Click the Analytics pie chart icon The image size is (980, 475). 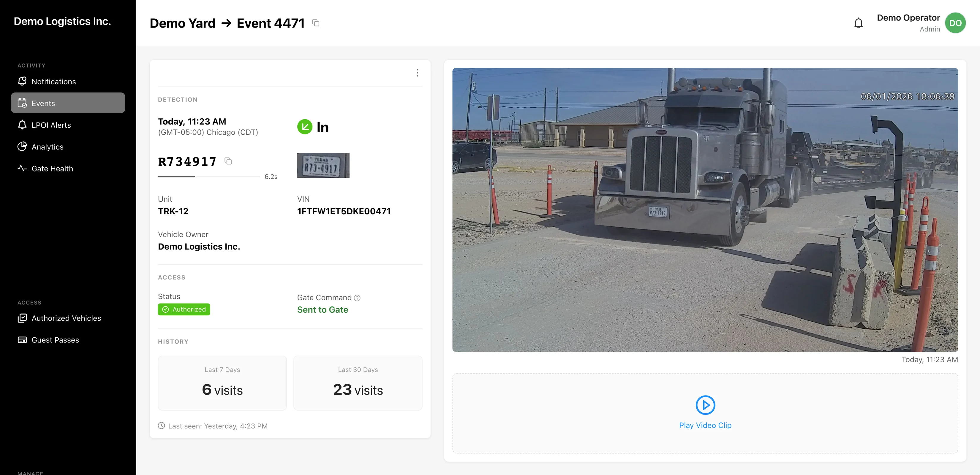[22, 146]
